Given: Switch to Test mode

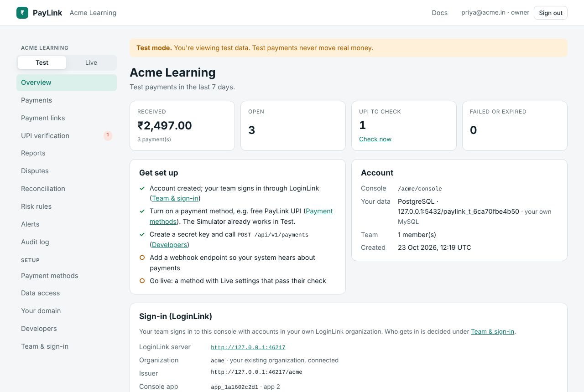Looking at the screenshot, I should coord(42,63).
